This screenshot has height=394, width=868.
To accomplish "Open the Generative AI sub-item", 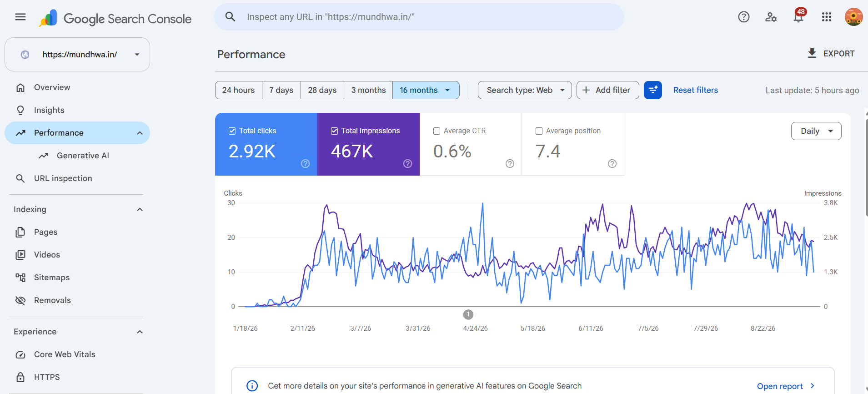I will click(x=77, y=156).
